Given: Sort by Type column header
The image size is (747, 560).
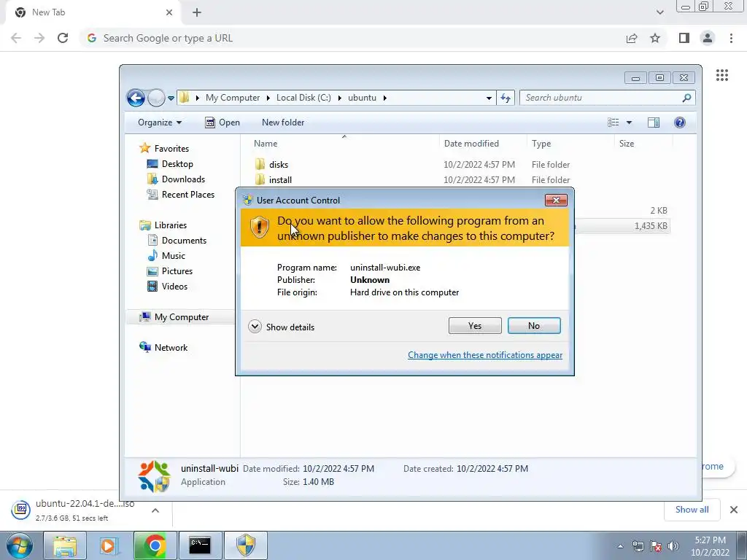Looking at the screenshot, I should [541, 144].
